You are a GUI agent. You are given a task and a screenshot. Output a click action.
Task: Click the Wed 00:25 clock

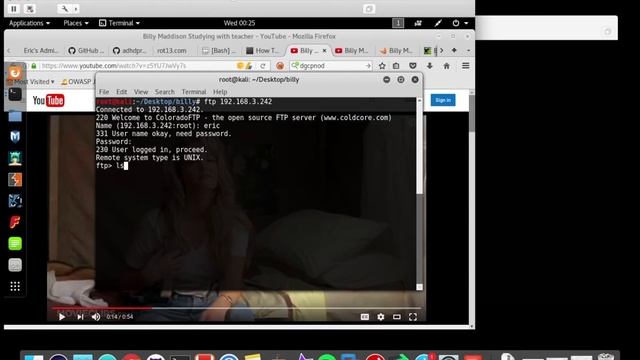pos(239,23)
